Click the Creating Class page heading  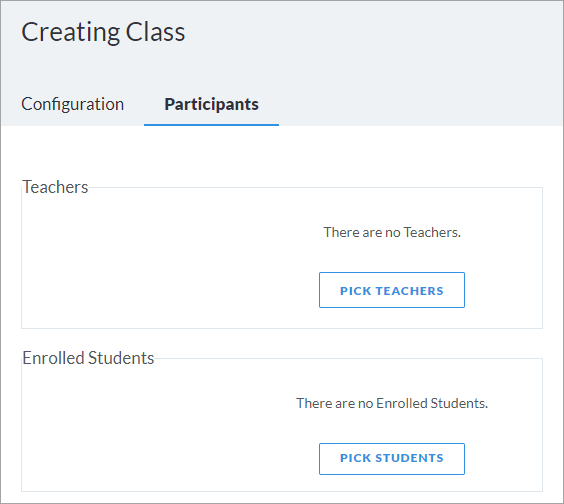tap(103, 32)
